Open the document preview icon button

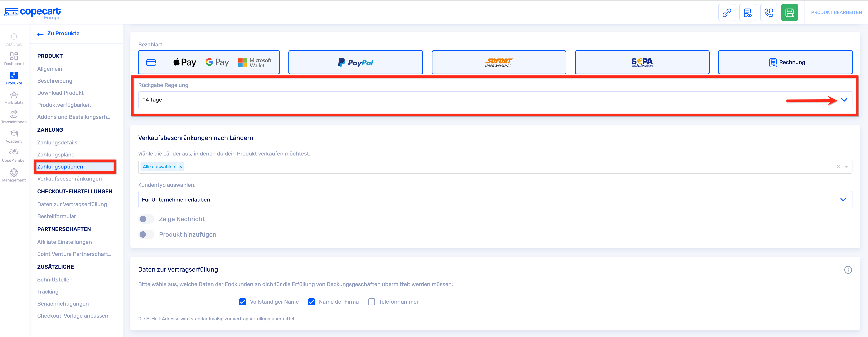(x=747, y=13)
